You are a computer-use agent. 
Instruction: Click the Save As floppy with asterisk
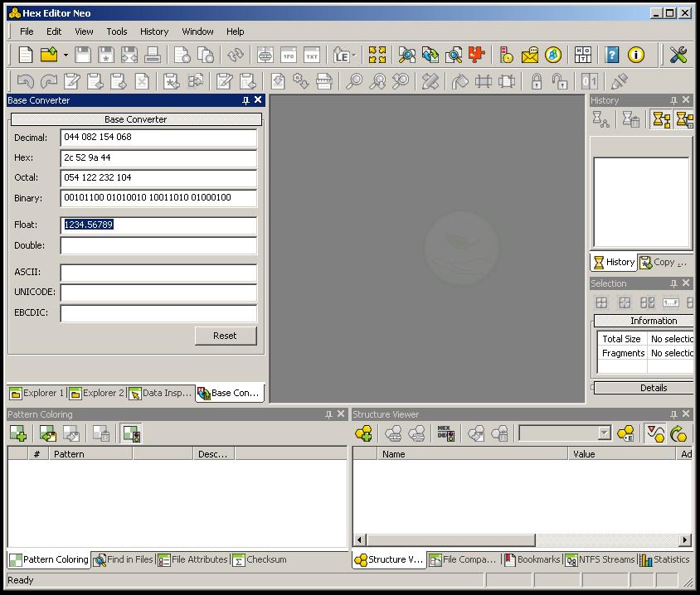point(106,55)
